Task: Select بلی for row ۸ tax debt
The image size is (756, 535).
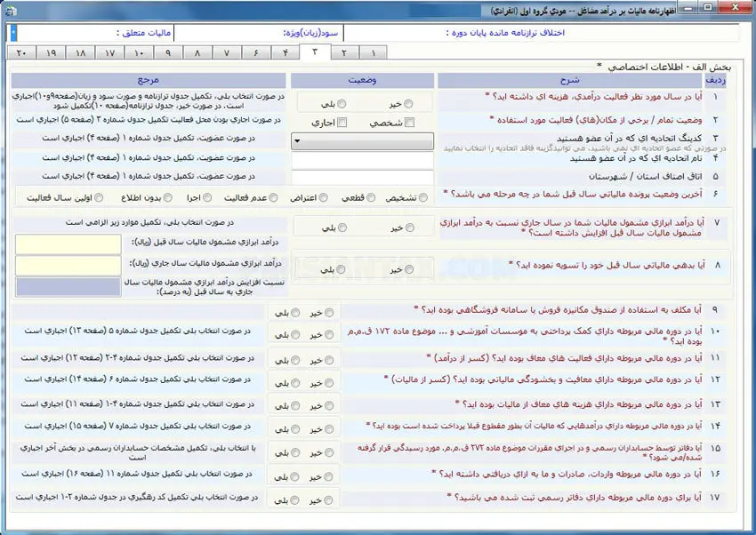Action: point(341,269)
